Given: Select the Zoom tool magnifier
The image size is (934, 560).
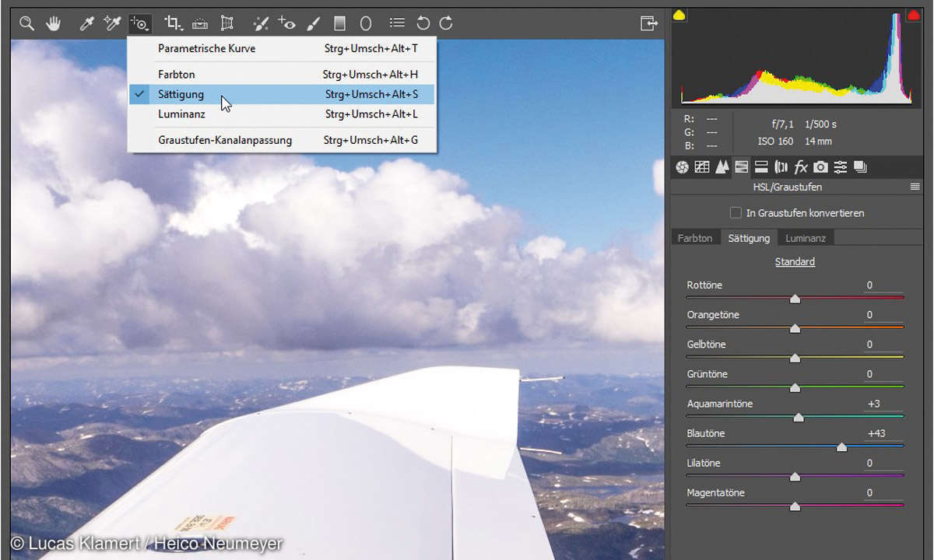Looking at the screenshot, I should (27, 23).
